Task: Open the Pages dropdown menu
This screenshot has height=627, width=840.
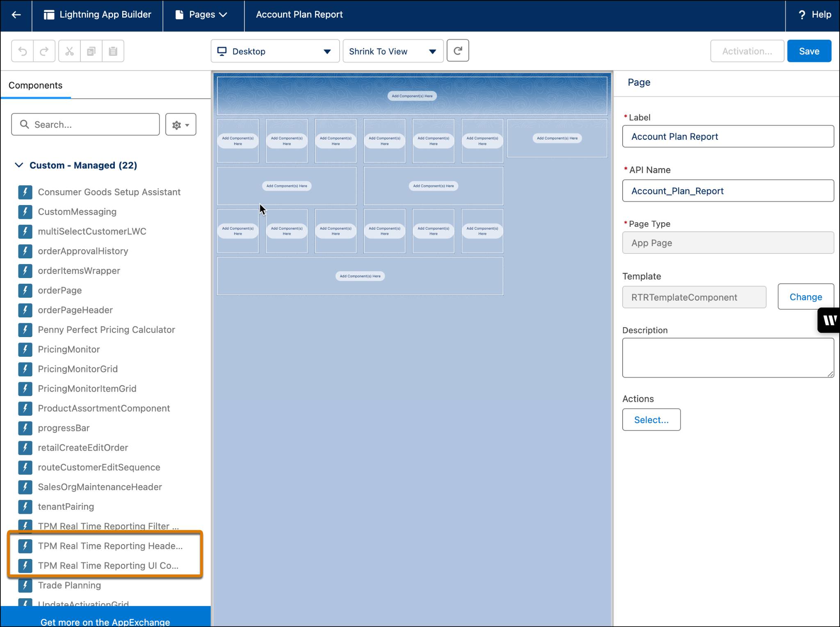Action: 201,15
